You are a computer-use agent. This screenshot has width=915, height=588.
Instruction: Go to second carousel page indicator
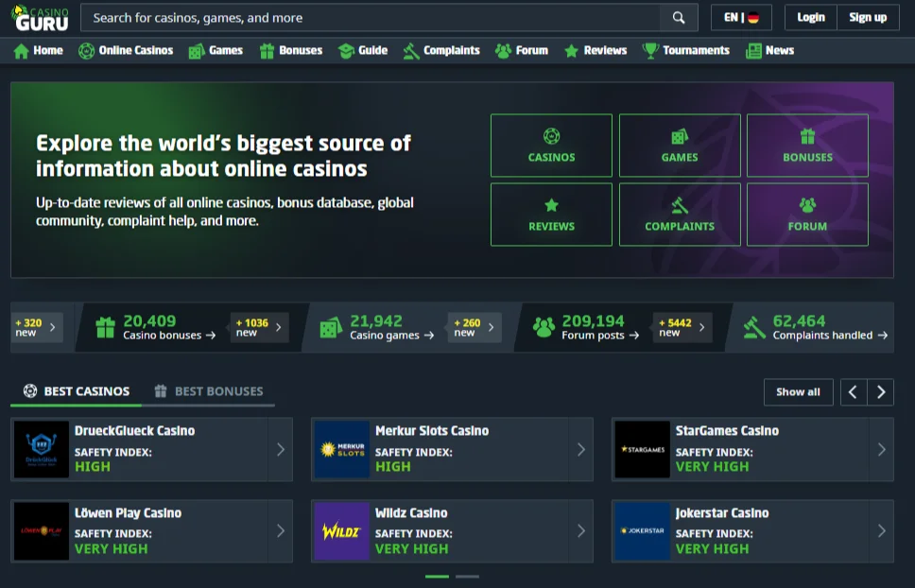[467, 576]
